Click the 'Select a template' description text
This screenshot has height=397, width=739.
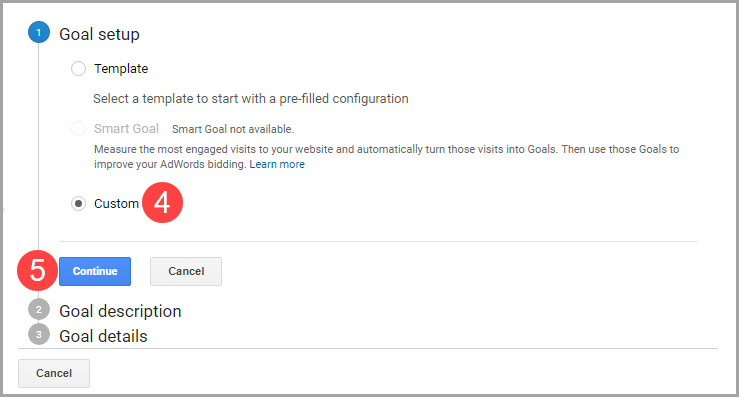pos(251,99)
